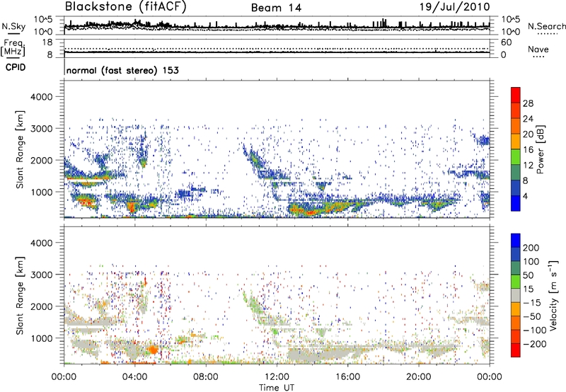Click the '-200' velocity colorbar tick label
The image size is (566, 392).
click(534, 344)
